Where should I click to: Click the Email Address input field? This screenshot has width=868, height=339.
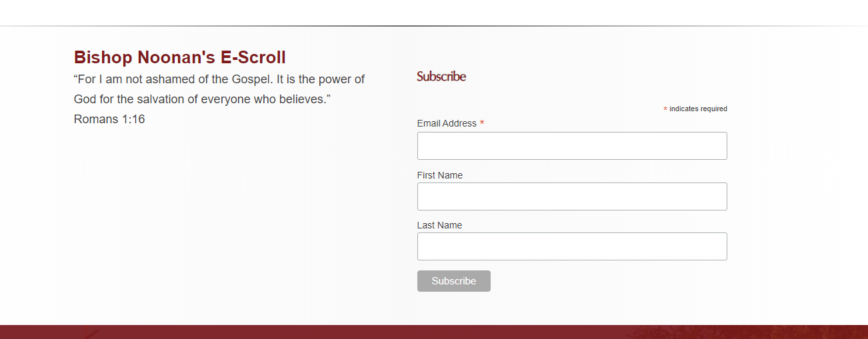coord(571,146)
